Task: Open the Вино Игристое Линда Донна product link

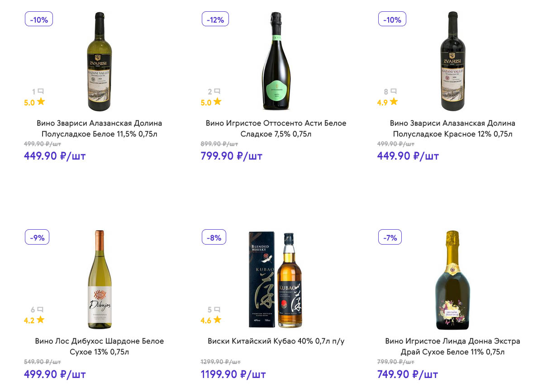Action: click(x=452, y=346)
